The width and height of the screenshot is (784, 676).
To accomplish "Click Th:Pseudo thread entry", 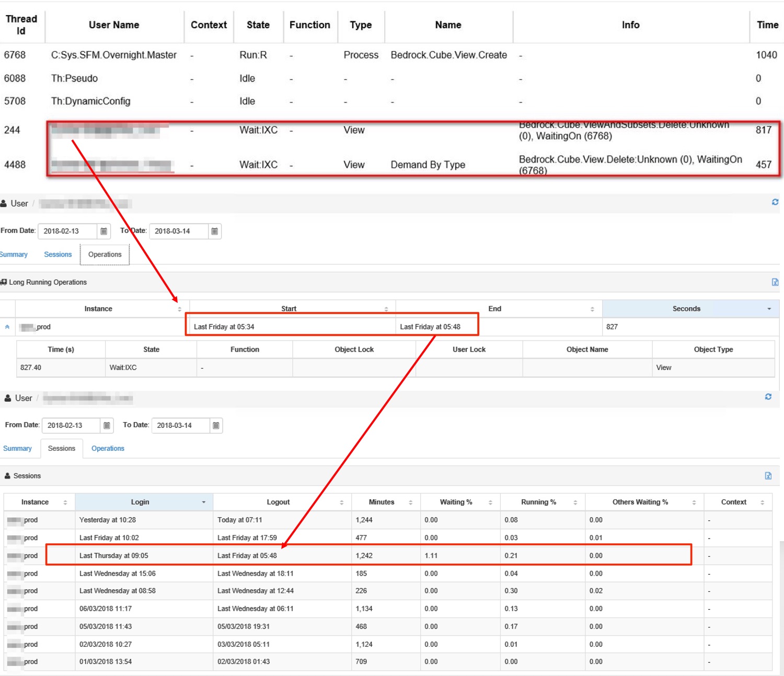I will click(x=74, y=78).
